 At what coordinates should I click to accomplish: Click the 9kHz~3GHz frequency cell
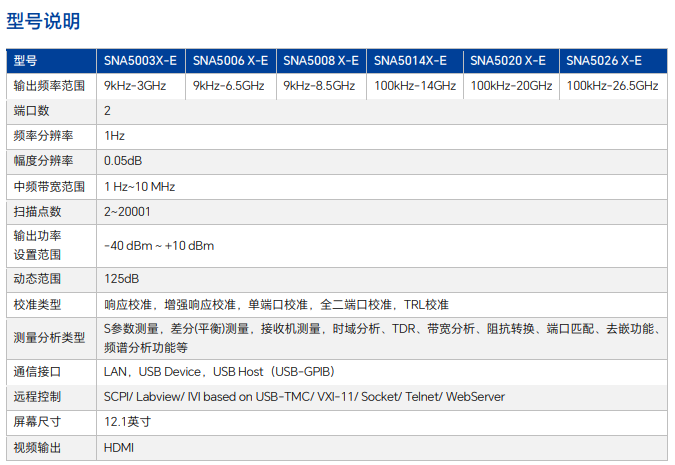point(135,86)
